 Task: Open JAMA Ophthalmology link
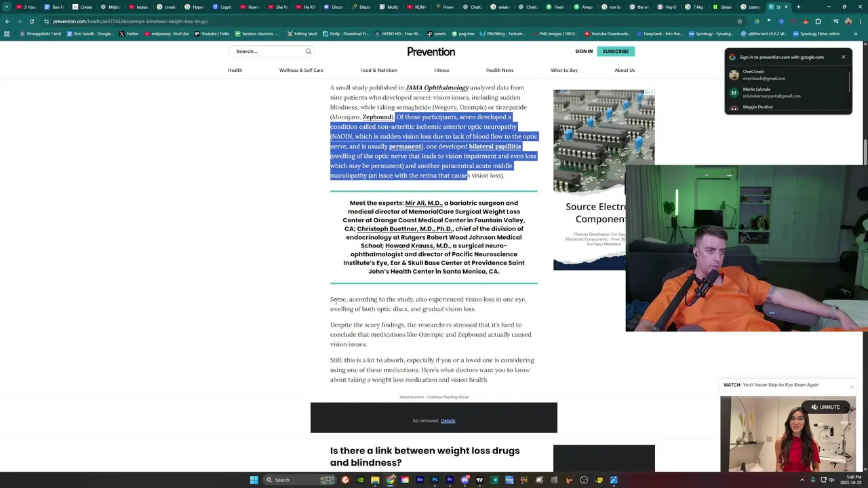click(x=437, y=87)
